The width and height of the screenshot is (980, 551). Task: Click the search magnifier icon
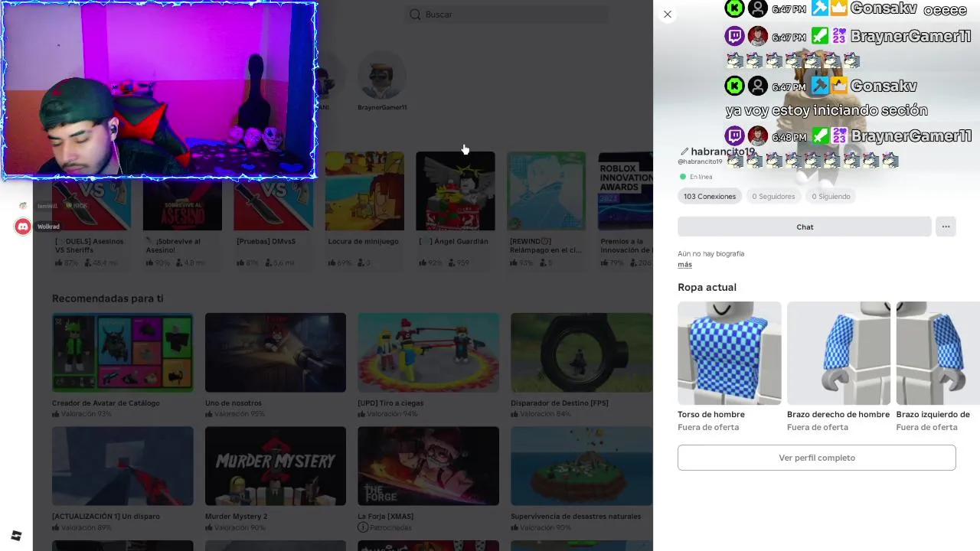(415, 15)
